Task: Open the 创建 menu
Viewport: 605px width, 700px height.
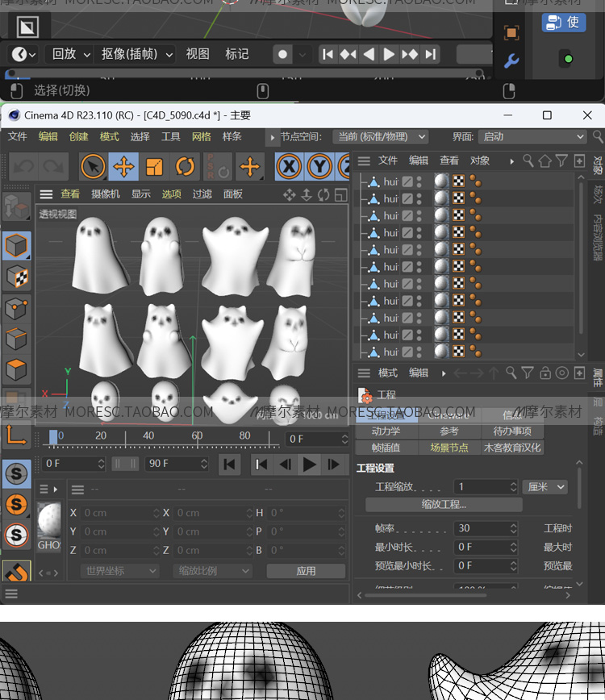Action: [78, 136]
